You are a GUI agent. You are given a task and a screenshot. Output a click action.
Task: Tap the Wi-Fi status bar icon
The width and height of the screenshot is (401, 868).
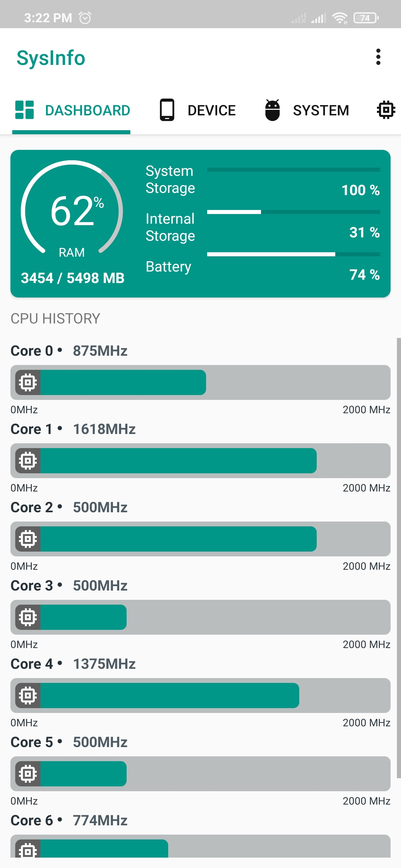pyautogui.click(x=340, y=18)
